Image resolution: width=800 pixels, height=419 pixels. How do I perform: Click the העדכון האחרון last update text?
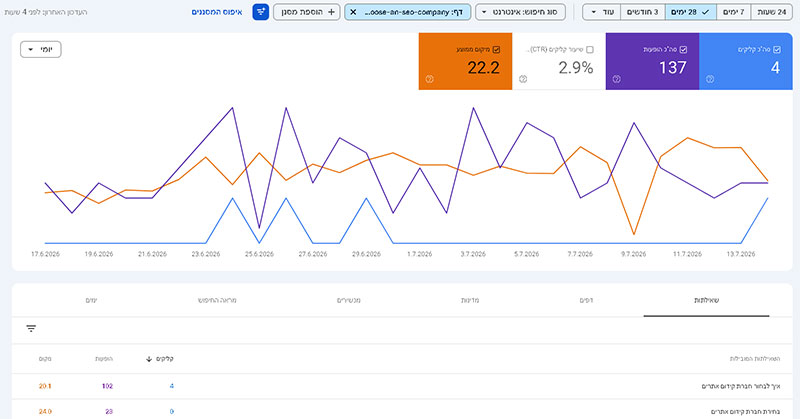[x=46, y=12]
